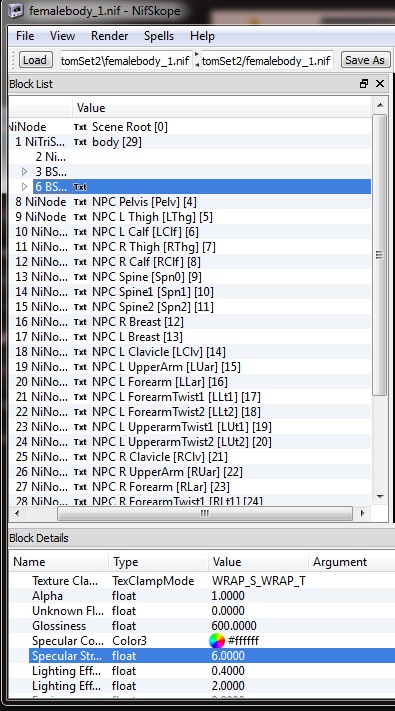Open the Help menu

pos(202,36)
